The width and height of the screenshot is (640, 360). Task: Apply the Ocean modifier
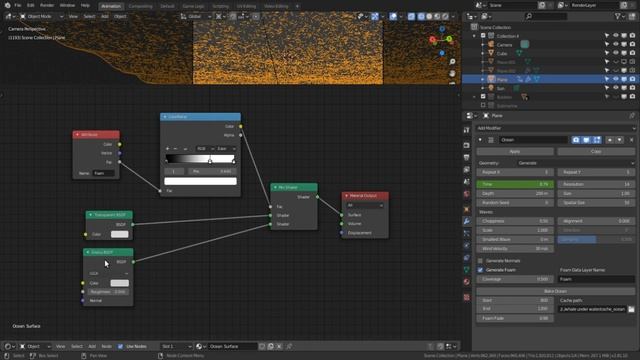click(x=515, y=151)
